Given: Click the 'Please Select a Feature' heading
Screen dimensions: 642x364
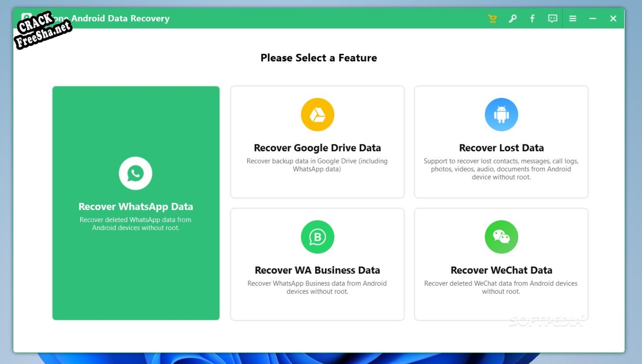Looking at the screenshot, I should point(319,58).
